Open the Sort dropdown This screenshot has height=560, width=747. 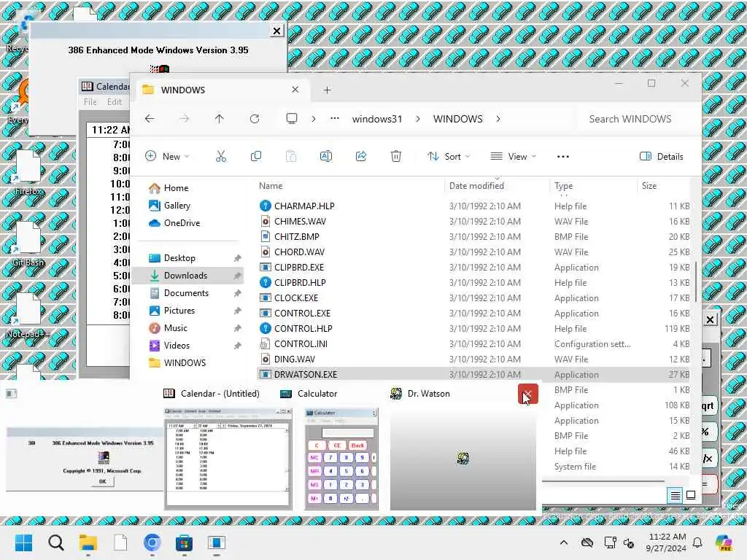[x=449, y=156]
